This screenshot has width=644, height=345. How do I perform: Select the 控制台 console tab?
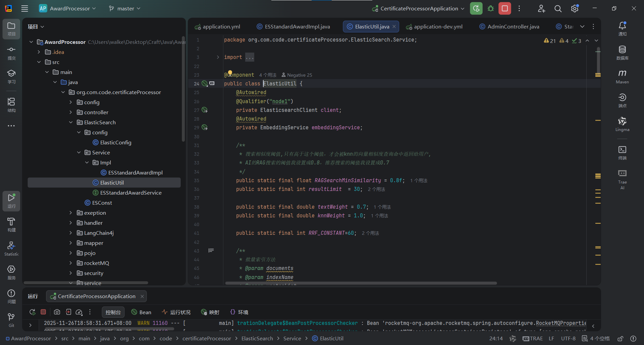click(x=113, y=312)
